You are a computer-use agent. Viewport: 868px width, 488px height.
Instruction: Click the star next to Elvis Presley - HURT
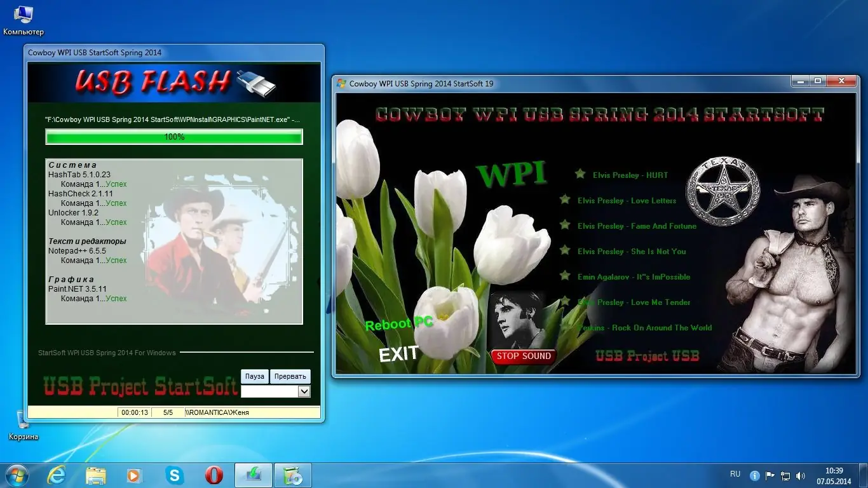tap(580, 173)
